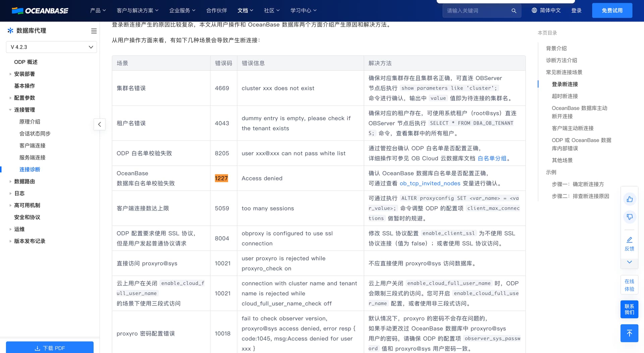Collapse the sidebar with the arrow handle
The height and width of the screenshot is (353, 644).
tap(99, 124)
